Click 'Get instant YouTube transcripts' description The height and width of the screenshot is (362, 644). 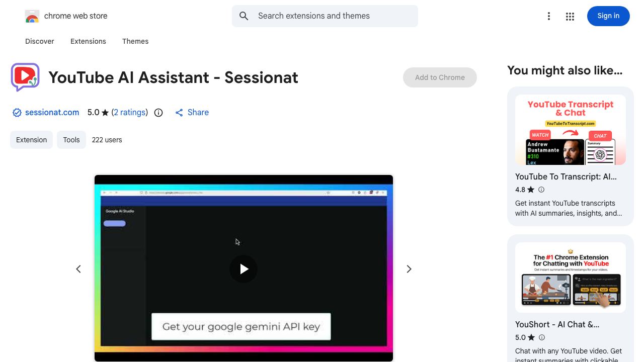click(x=569, y=208)
